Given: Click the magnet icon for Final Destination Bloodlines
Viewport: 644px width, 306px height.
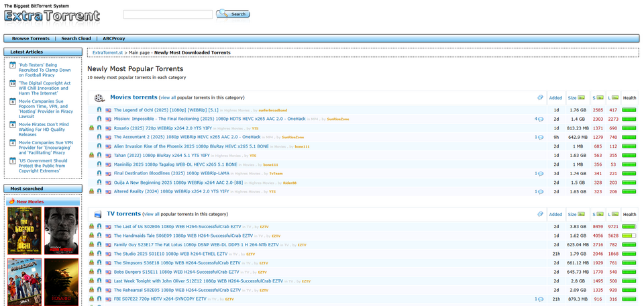Looking at the screenshot, I should [99, 173].
